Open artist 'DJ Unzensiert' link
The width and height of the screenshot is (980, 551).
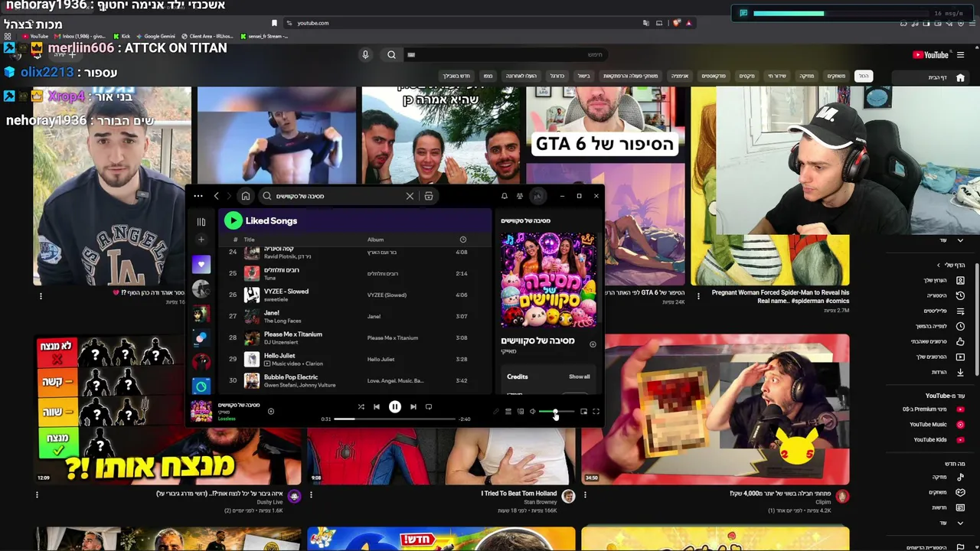280,342
